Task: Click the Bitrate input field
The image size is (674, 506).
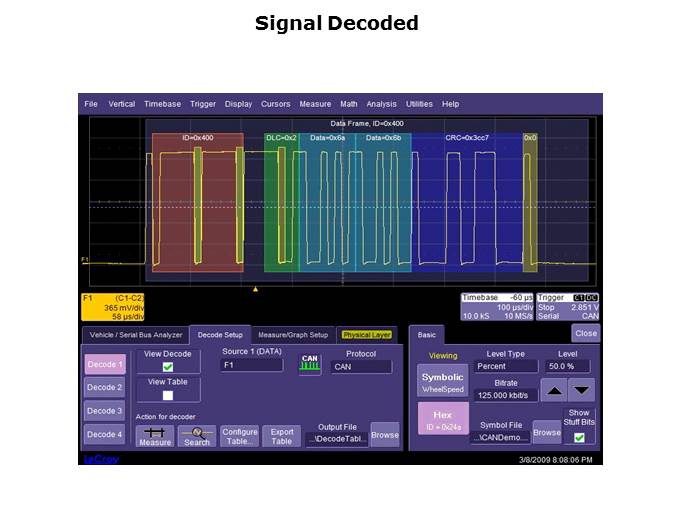Action: point(505,396)
